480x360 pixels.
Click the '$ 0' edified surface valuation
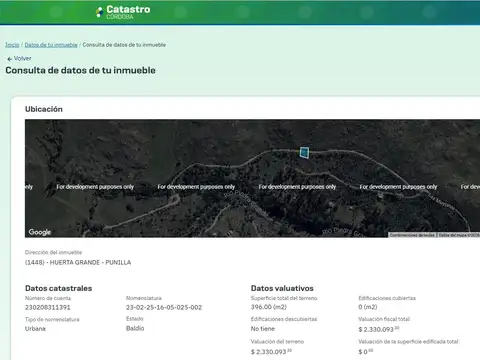coord(366,352)
